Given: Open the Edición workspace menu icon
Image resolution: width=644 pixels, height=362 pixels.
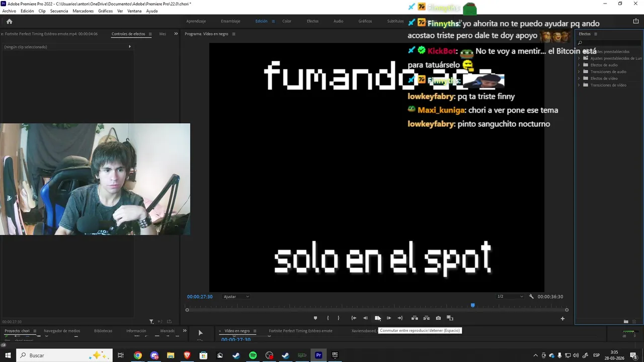Looking at the screenshot, I should [273, 21].
